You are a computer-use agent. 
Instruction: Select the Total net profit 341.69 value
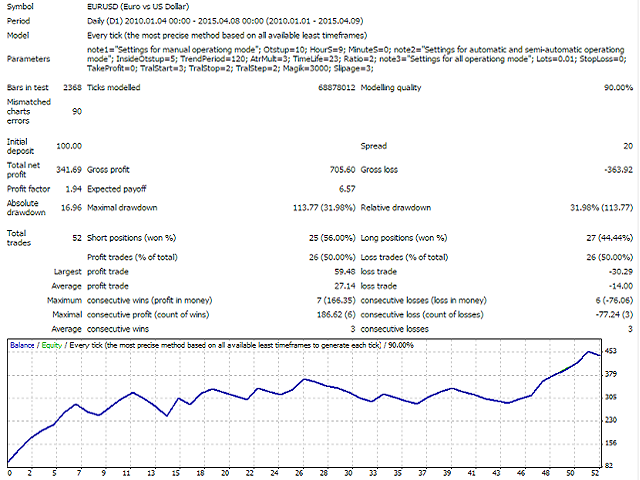pos(66,171)
